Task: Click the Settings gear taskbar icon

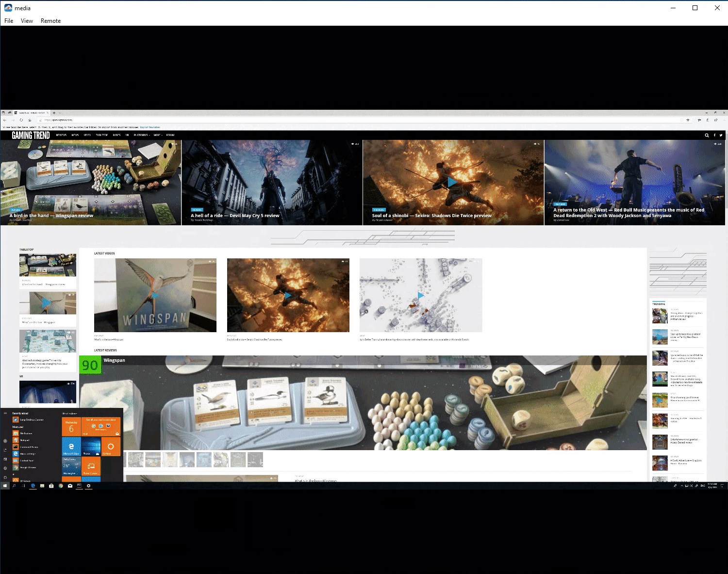Action: coord(88,486)
